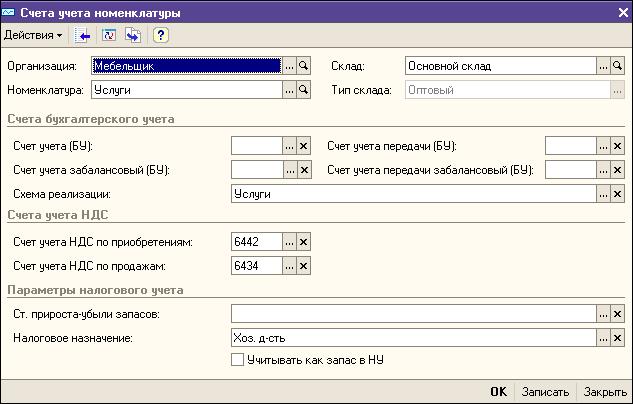Open help with the question mark icon
This screenshot has height=404, width=633.
[160, 35]
